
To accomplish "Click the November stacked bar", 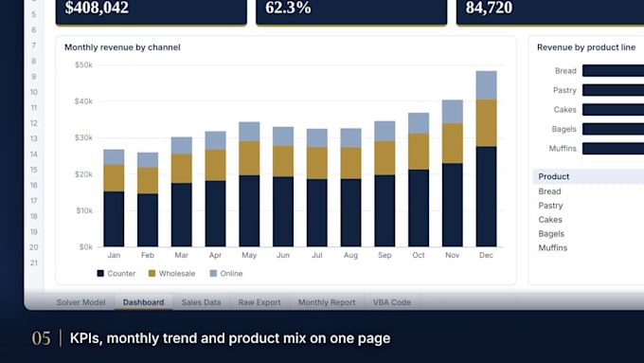I will [452, 173].
